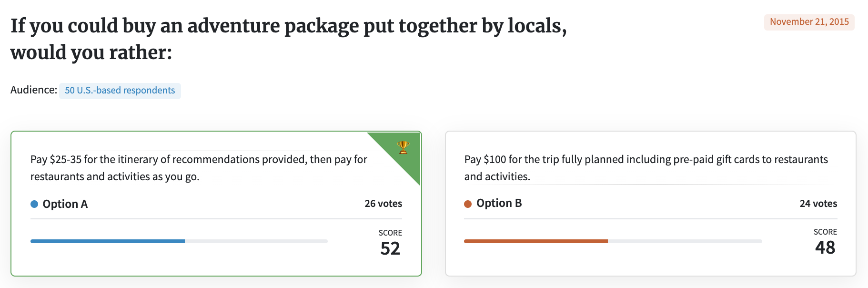The image size is (868, 288).
Task: Select the Option B label
Action: [x=499, y=203]
